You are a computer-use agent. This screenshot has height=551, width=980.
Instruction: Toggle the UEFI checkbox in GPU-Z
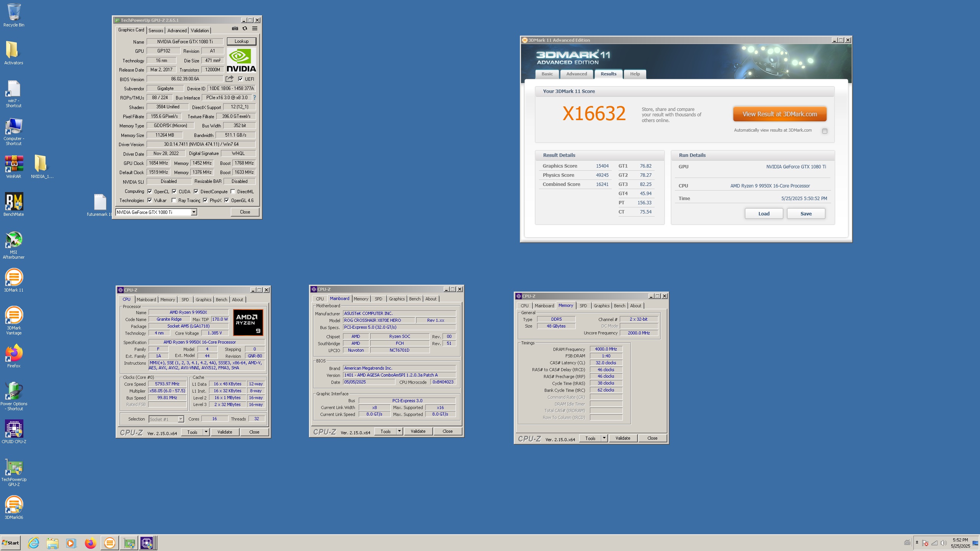[x=240, y=79]
